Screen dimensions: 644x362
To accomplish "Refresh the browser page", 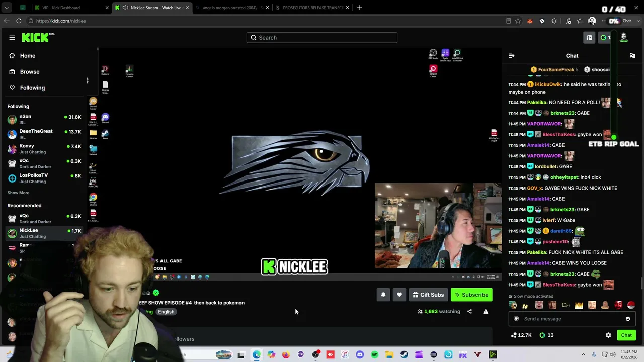I will point(19,21).
